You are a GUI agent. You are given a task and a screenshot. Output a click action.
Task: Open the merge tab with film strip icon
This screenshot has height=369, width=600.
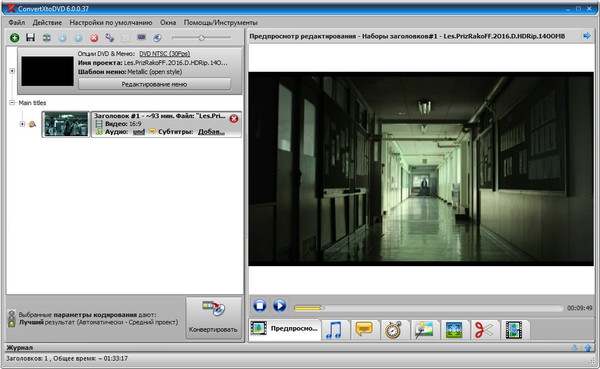click(x=514, y=330)
